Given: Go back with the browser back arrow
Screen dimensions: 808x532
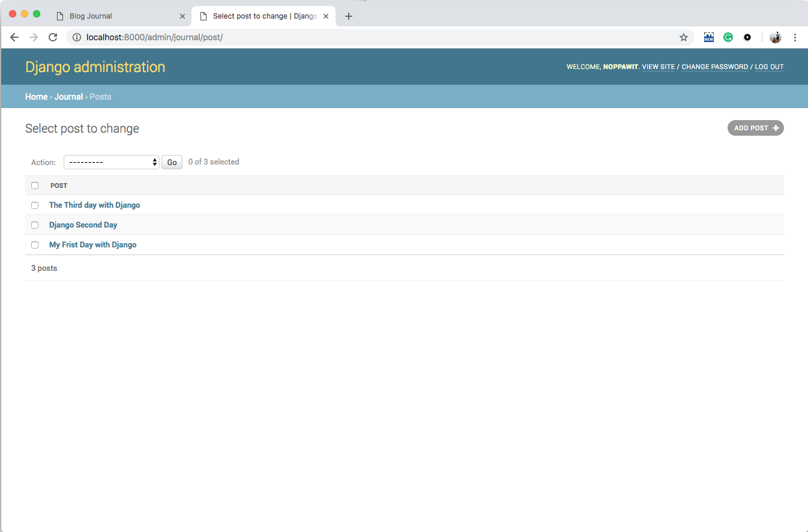Looking at the screenshot, I should pos(14,37).
